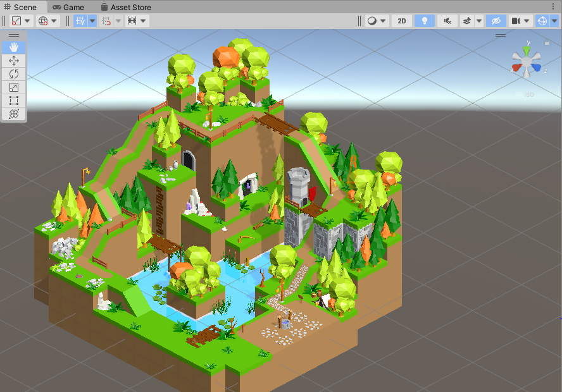This screenshot has height=392, width=562.
Task: Select the Rotate tool
Action: (14, 74)
